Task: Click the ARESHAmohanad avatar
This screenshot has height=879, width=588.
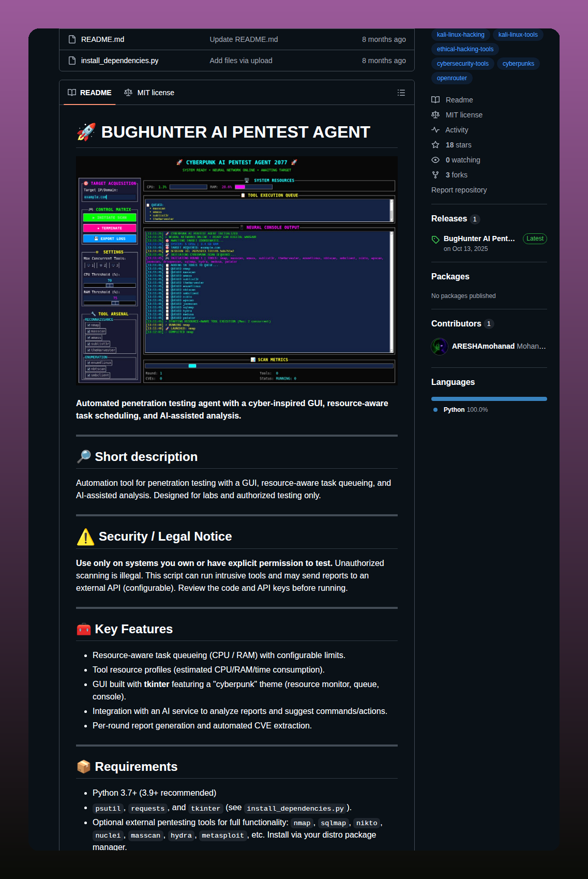Action: pos(440,346)
